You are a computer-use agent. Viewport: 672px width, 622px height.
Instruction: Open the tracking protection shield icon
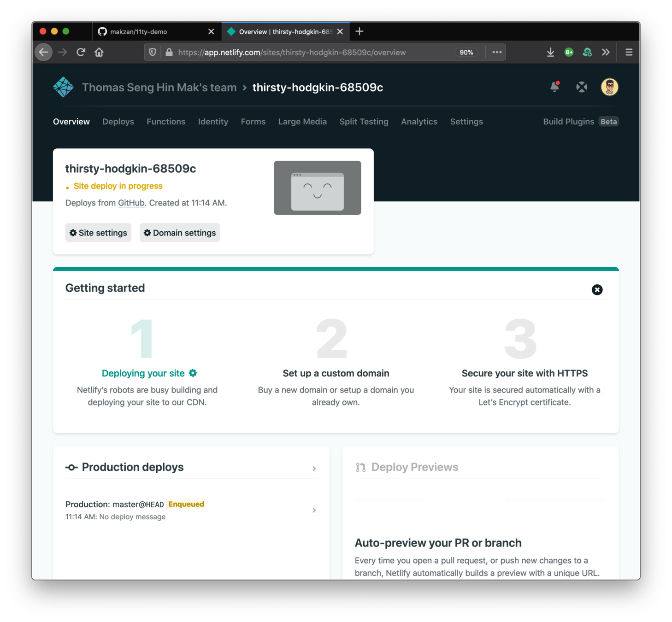click(153, 52)
